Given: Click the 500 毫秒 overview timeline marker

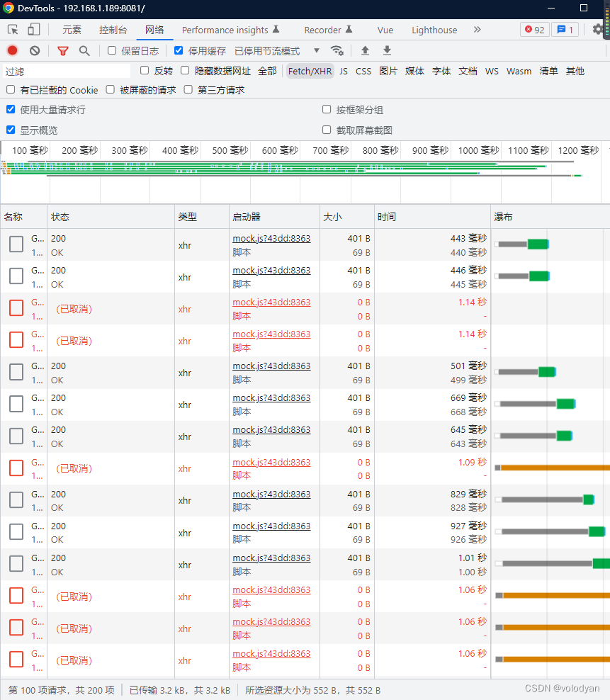Looking at the screenshot, I should pos(230,150).
